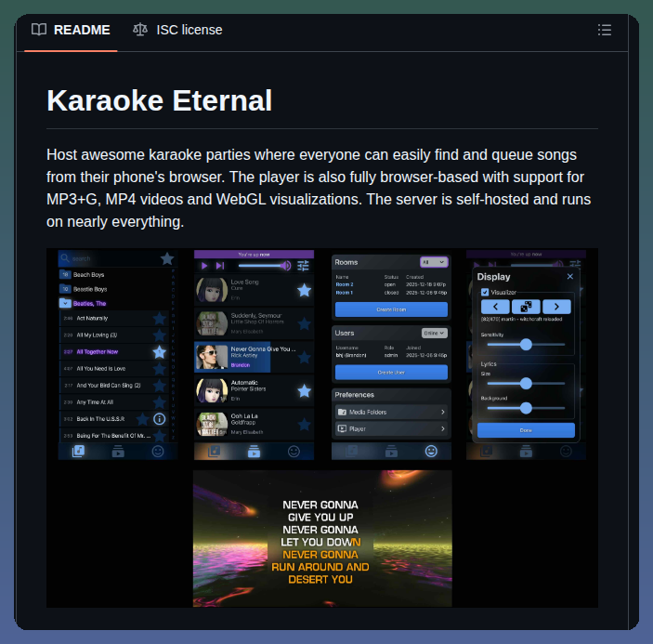
Task: Open info icon for Back In The U.S.S.R
Action: [160, 419]
